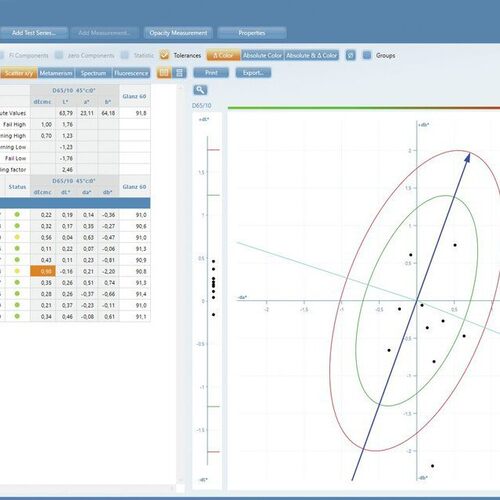Select the Absolute & Δ Color mode
This screenshot has height=500, width=500.
coord(312,55)
